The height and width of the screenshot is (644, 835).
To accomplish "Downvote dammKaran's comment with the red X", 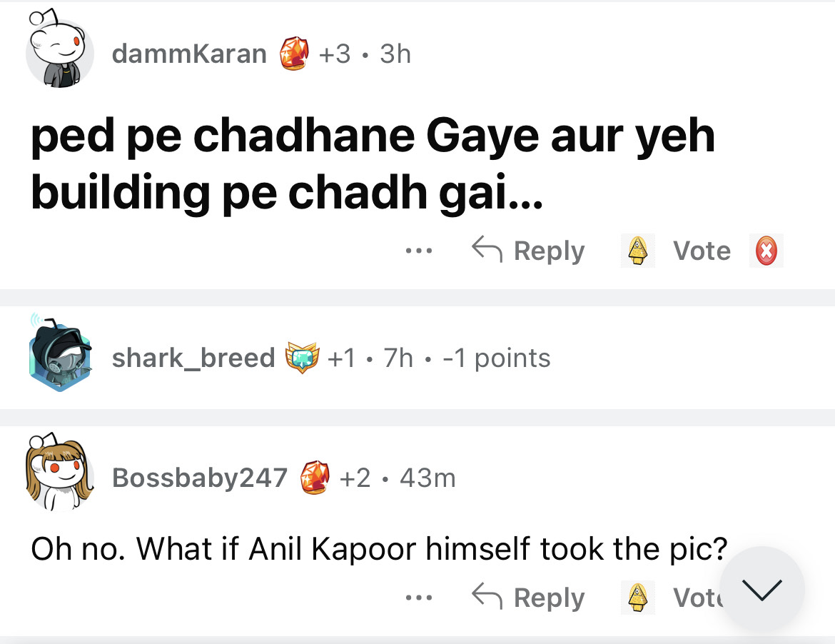I will [x=766, y=251].
